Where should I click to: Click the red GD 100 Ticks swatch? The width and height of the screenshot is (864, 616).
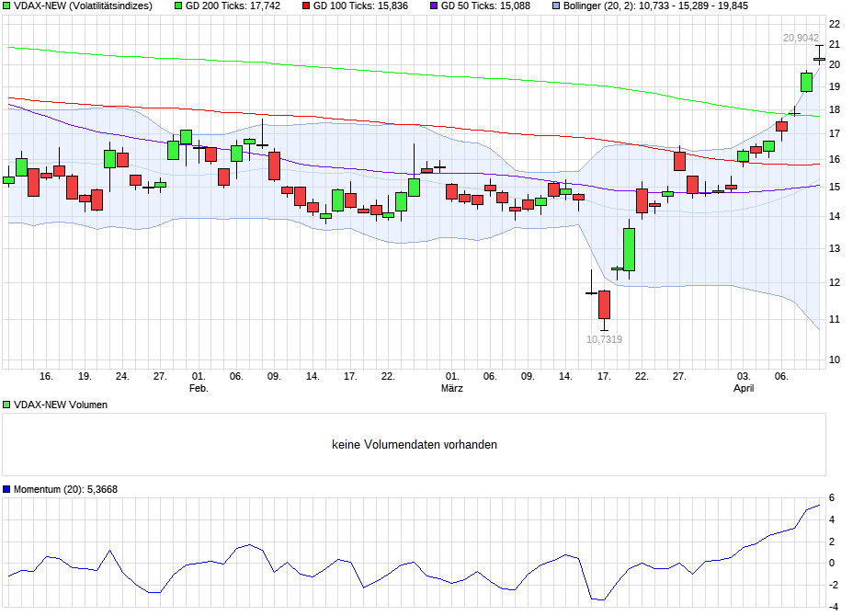click(306, 6)
